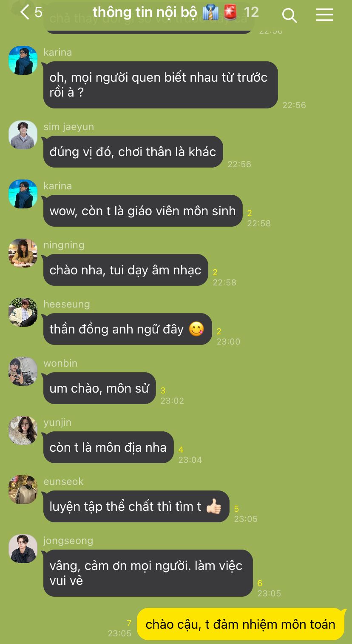Viewport: 352px width, 644px height.
Task: Tap eunseok's profile avatar
Action: 23,490
